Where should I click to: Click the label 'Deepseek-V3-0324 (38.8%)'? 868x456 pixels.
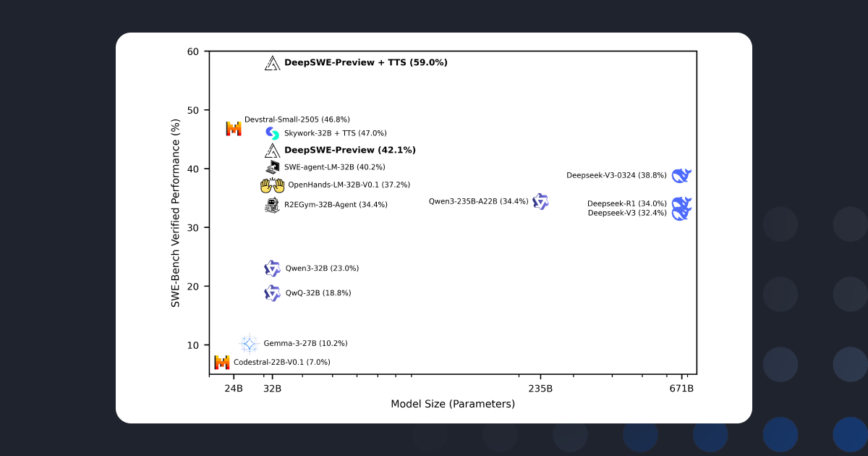617,175
